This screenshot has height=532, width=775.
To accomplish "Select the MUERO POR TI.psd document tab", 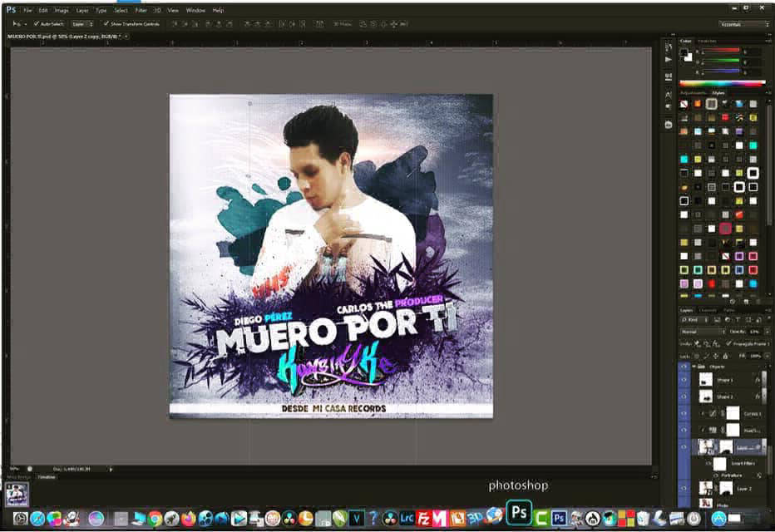I will [63, 37].
